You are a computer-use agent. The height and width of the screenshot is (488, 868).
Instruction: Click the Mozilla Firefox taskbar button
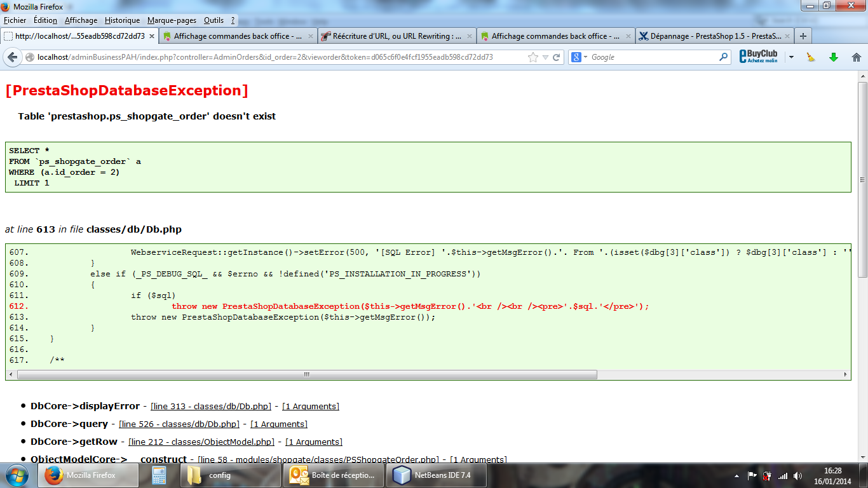(x=89, y=475)
